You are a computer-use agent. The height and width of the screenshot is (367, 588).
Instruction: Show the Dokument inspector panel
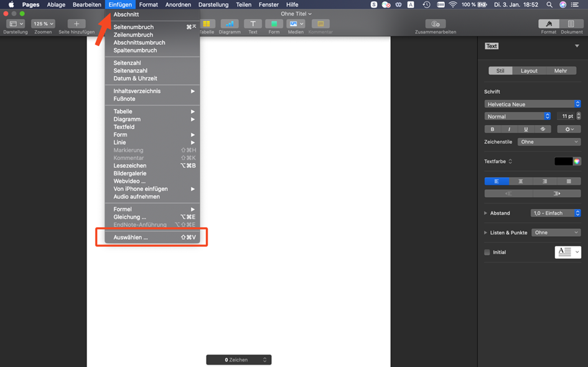(x=571, y=24)
